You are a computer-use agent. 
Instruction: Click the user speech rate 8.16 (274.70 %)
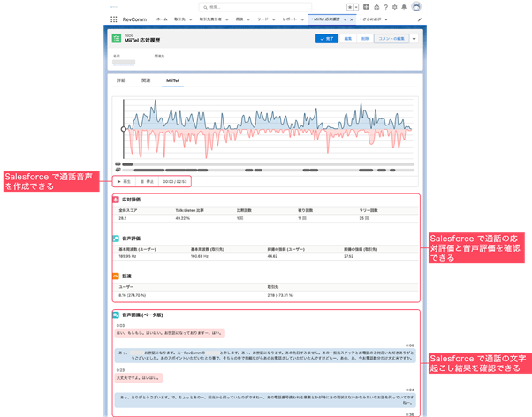pos(133,295)
